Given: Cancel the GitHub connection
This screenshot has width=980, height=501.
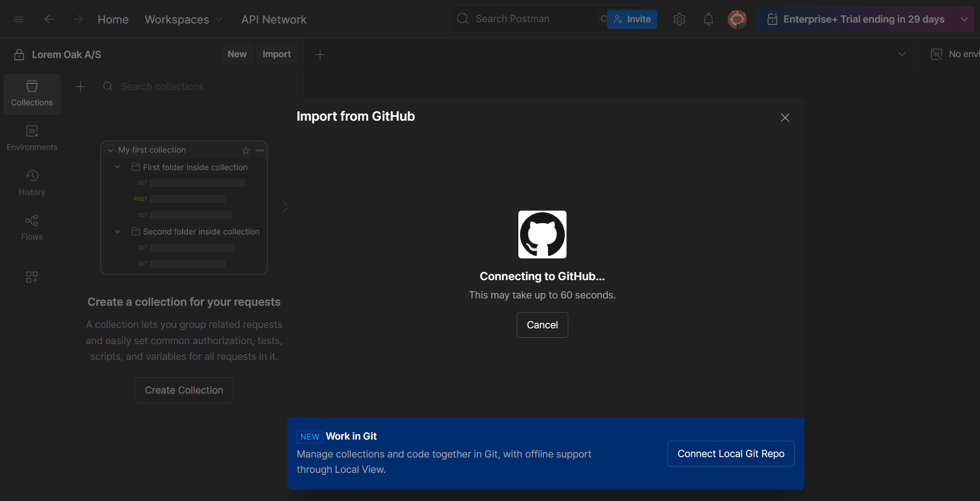Looking at the screenshot, I should coord(542,325).
